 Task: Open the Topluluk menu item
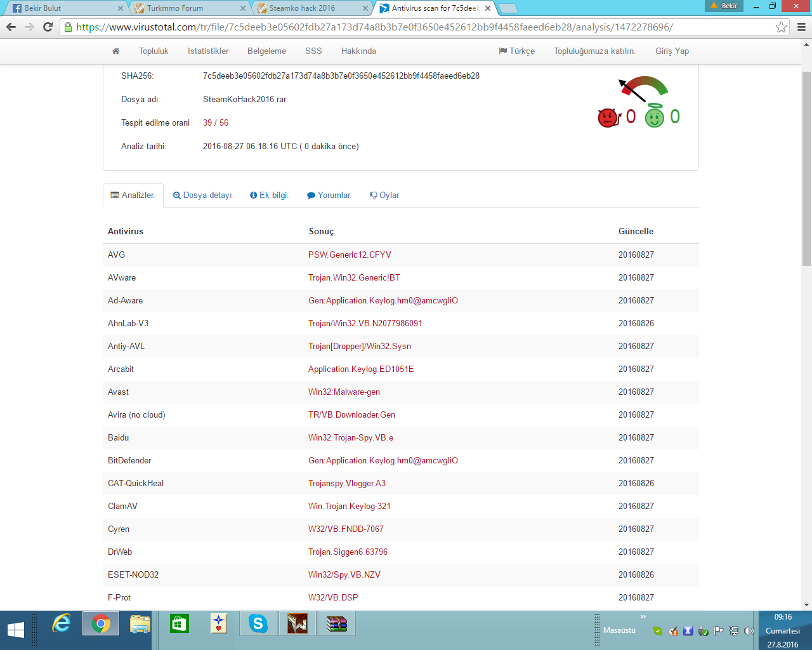click(154, 51)
